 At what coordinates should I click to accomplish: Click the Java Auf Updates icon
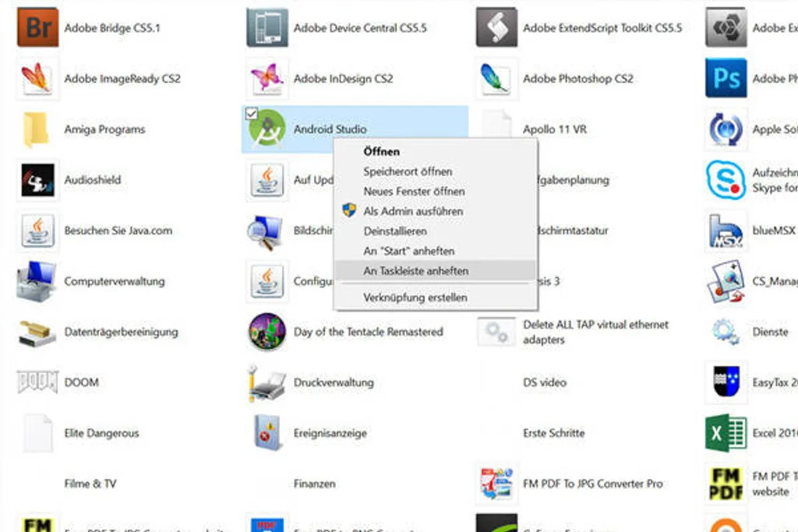(267, 180)
